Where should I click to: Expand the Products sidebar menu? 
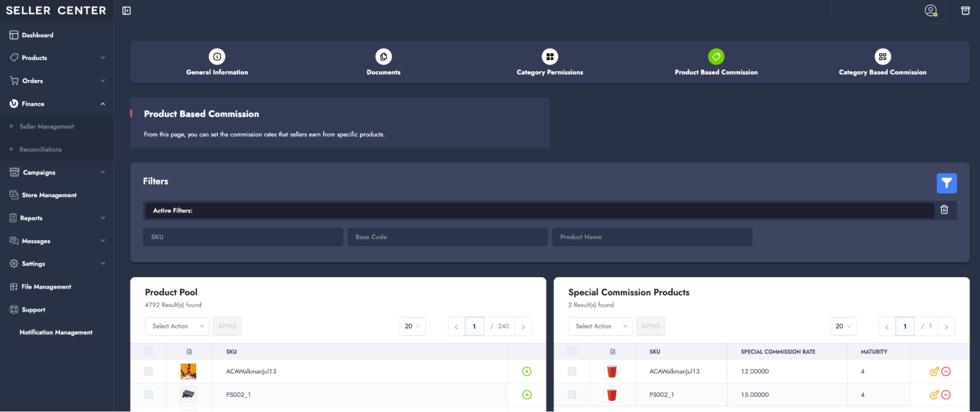tap(57, 58)
